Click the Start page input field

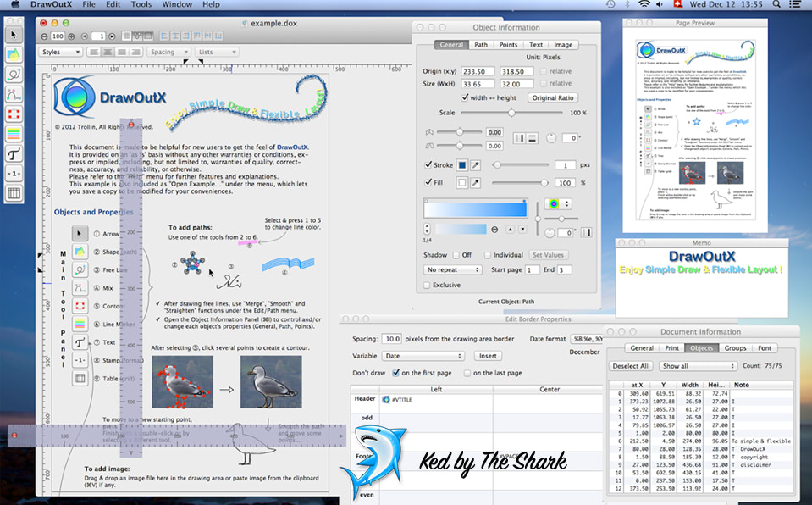pos(532,269)
